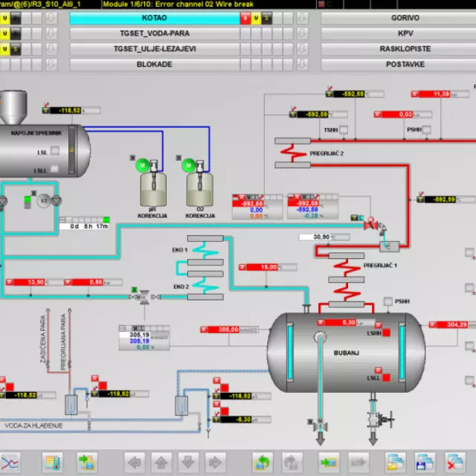Select the O2 korekcija pump motor
Viewport: 476px width, 476px height.
tap(187, 163)
